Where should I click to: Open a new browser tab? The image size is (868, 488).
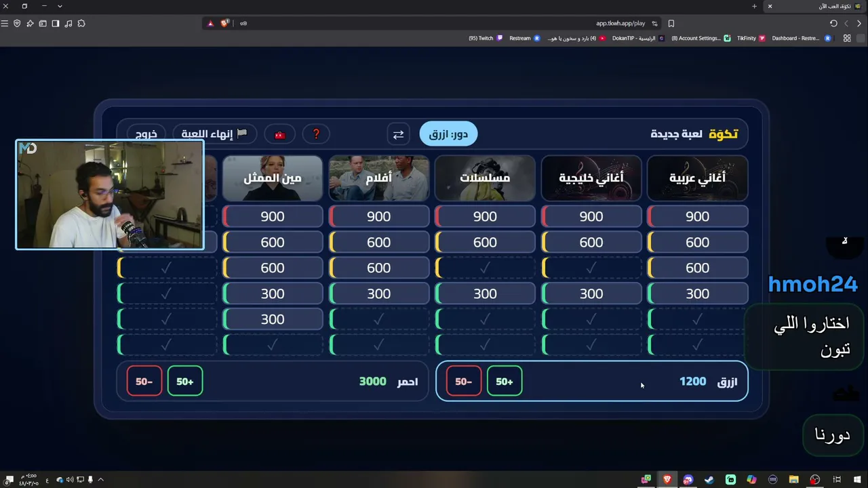754,6
